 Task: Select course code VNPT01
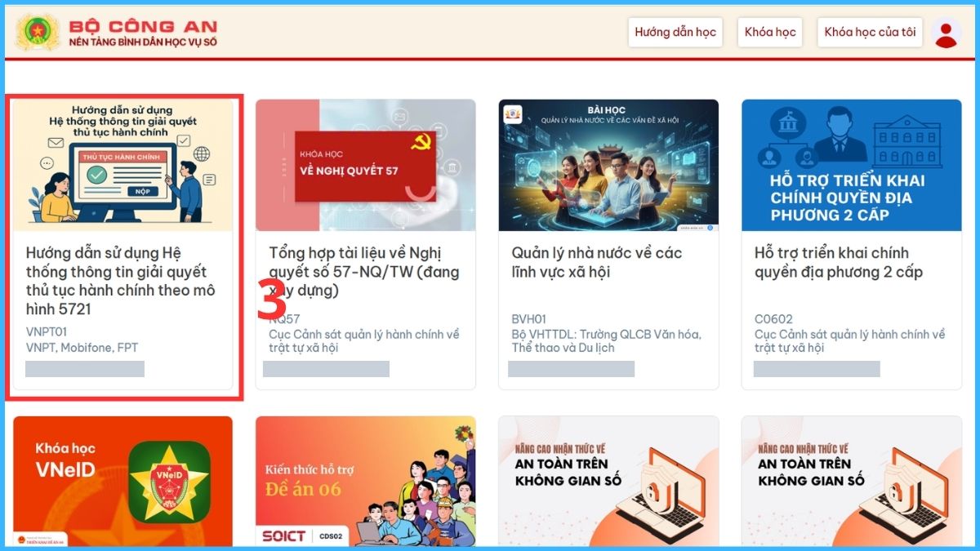click(x=46, y=333)
